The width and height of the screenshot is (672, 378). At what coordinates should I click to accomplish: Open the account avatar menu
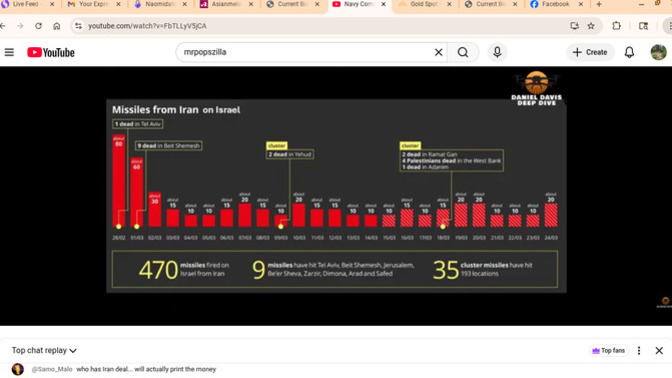coord(658,52)
